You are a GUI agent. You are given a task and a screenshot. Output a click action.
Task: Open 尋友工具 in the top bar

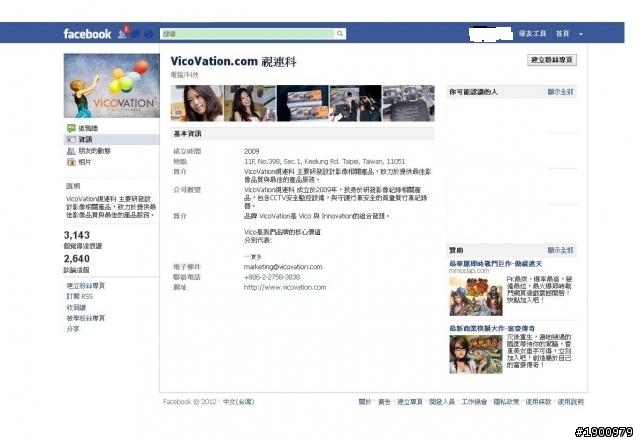(532, 33)
